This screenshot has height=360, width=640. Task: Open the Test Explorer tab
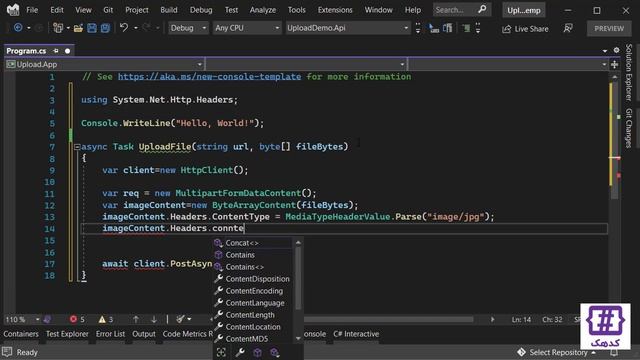[67, 334]
